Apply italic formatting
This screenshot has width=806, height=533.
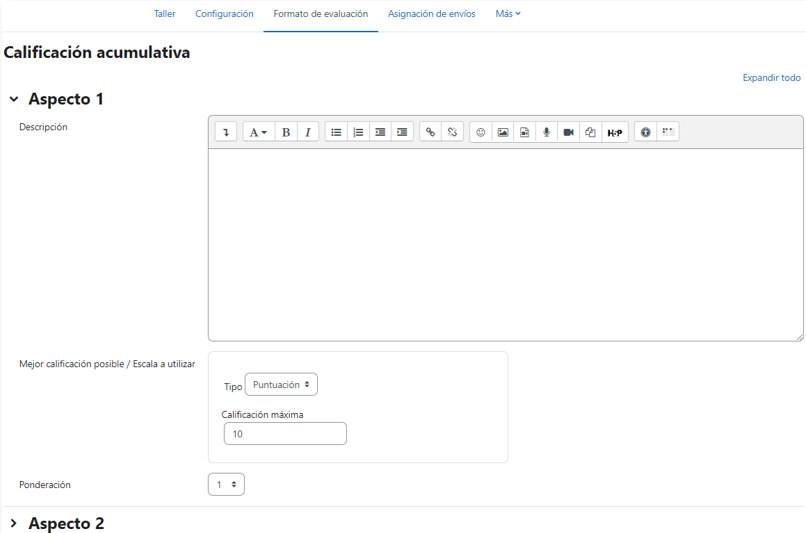pos(307,132)
